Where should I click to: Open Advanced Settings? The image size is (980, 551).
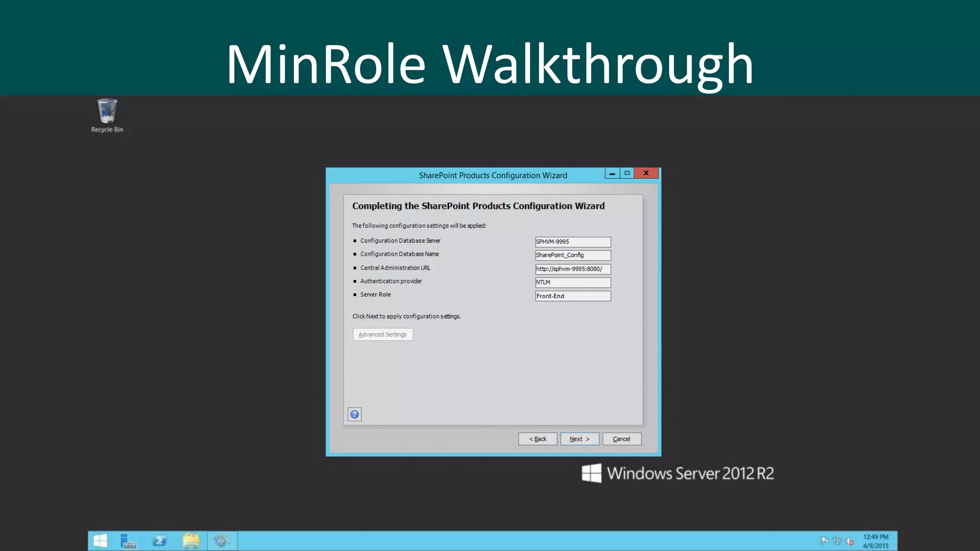pos(383,334)
